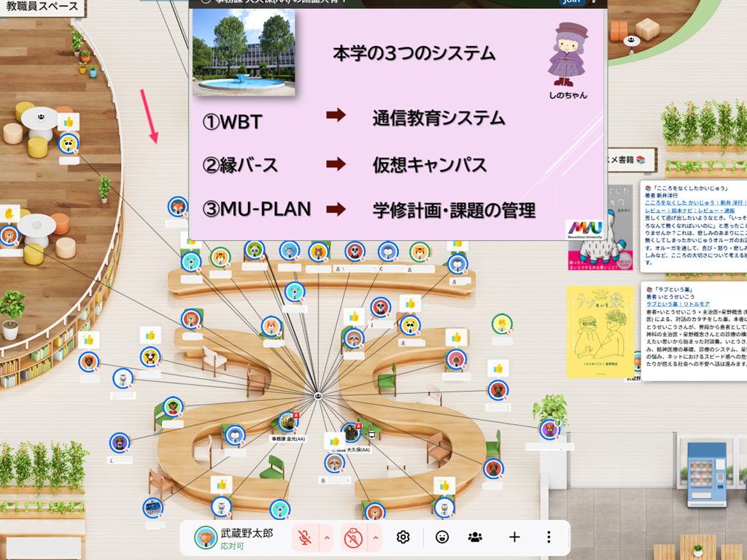The height and width of the screenshot is (560, 747).
Task: Open settings gear in bottom toolbar
Action: coord(403,537)
